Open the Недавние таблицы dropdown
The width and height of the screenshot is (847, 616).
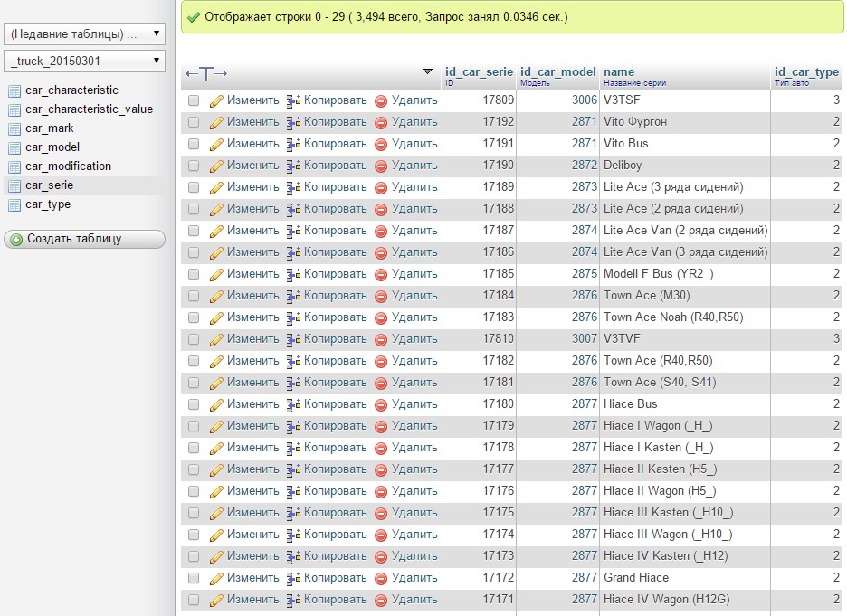pos(84,34)
